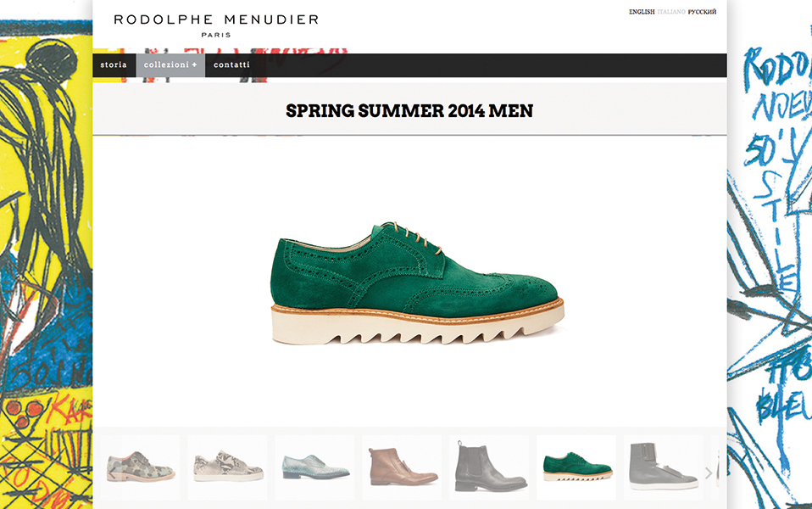
Task: Click the plus sign next to collezioni
Action: pos(194,65)
